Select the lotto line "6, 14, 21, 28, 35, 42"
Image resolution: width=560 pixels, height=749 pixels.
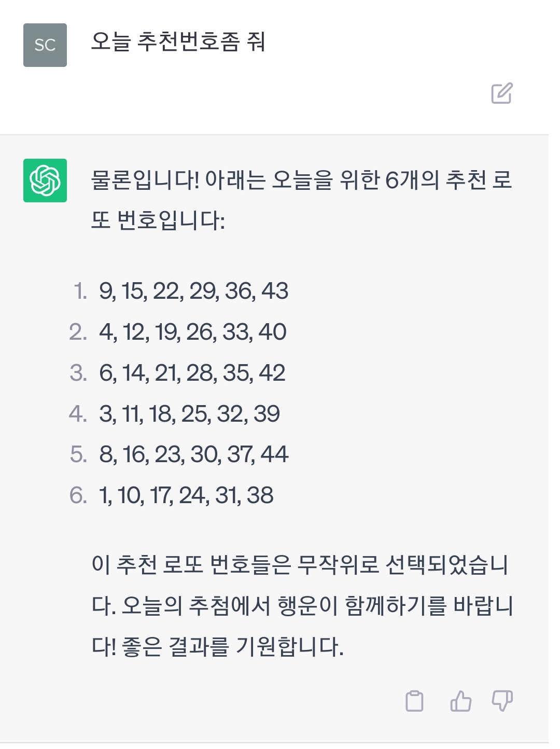192,373
